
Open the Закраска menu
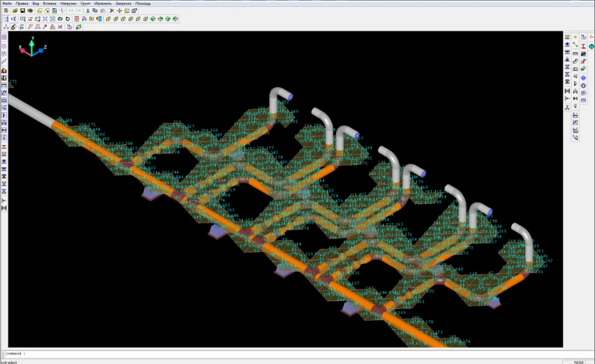click(123, 3)
